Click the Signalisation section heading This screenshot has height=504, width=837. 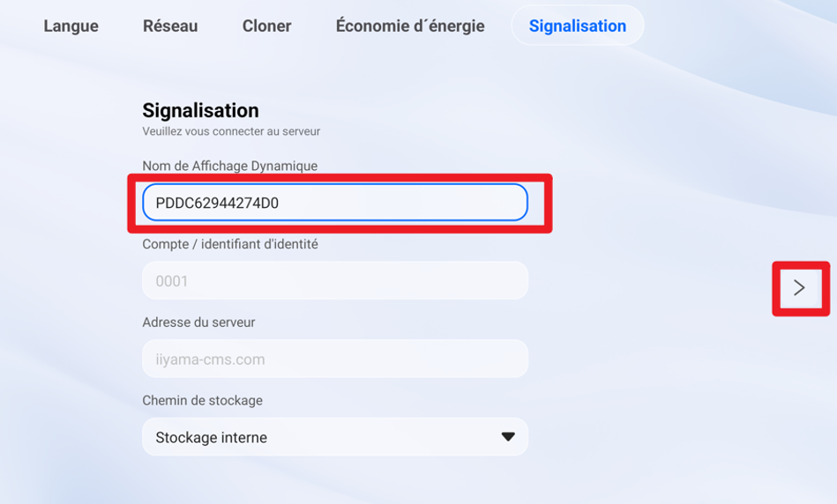click(x=200, y=110)
